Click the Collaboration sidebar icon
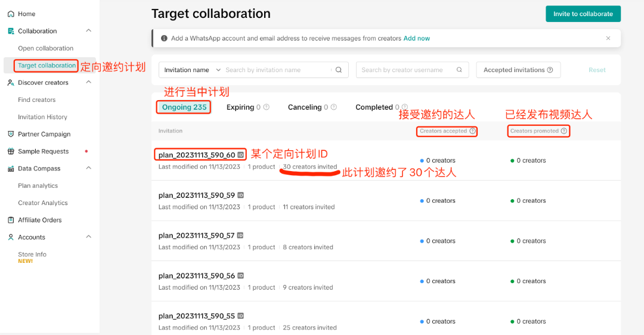The width and height of the screenshot is (644, 335). pos(11,31)
